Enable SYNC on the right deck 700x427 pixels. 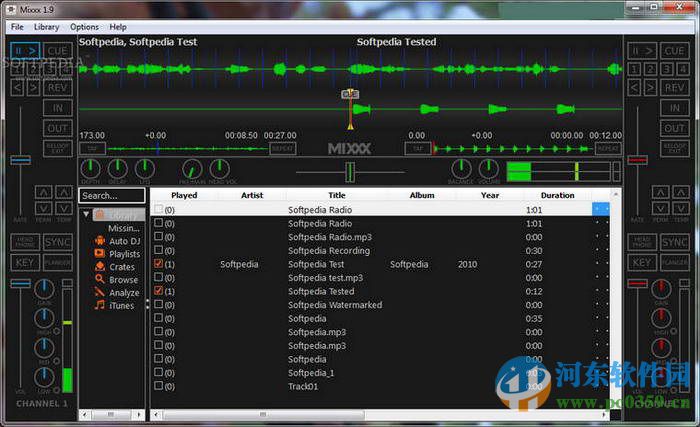674,242
